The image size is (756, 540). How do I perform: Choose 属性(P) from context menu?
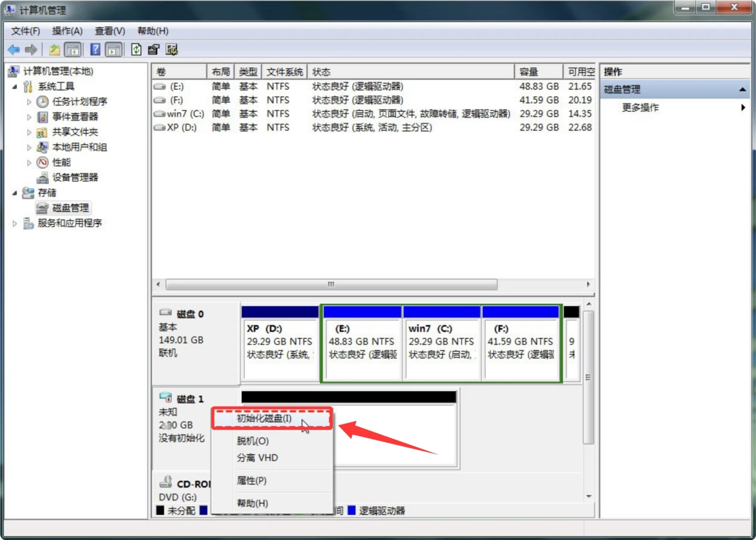[272, 480]
